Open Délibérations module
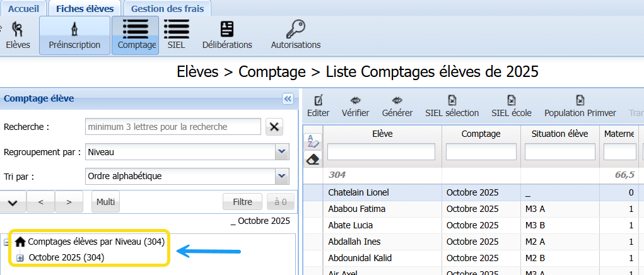 point(227,35)
